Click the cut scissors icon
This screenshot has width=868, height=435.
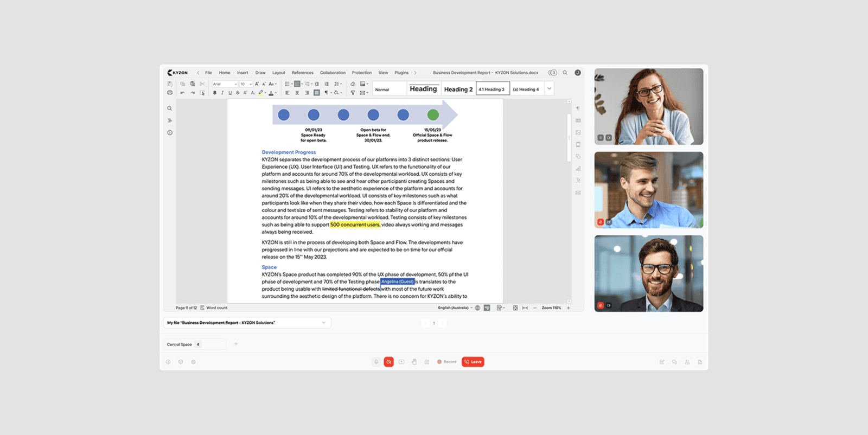[x=202, y=84]
